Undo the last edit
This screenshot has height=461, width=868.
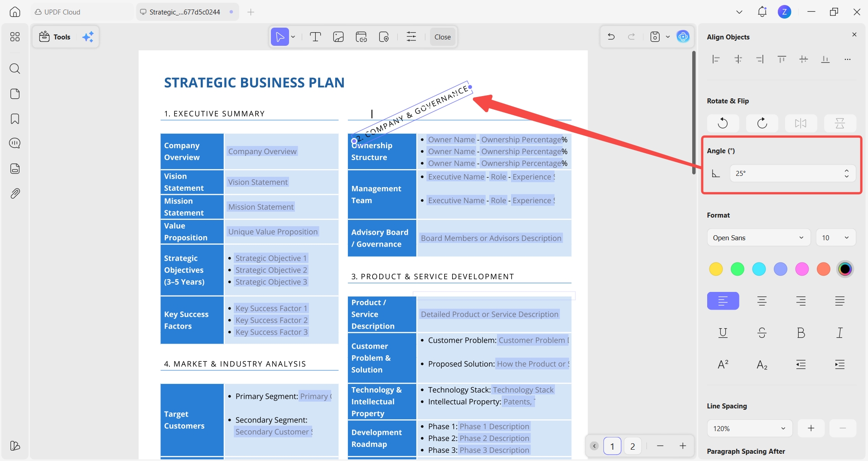tap(611, 37)
